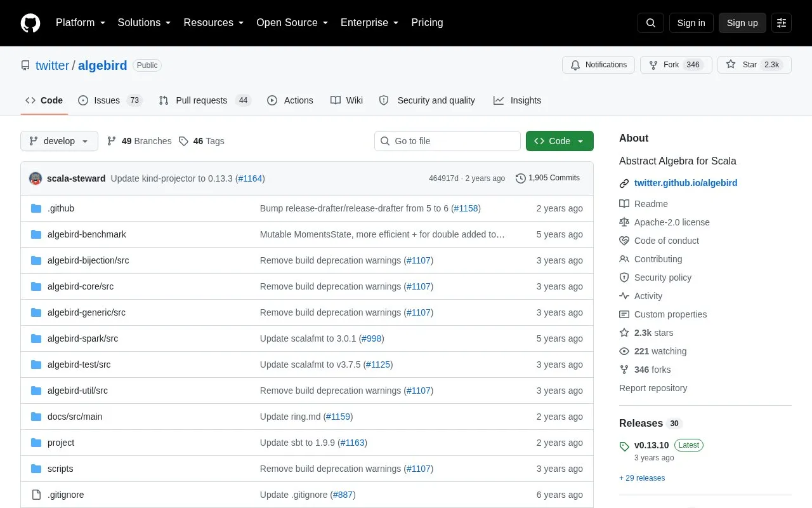The width and height of the screenshot is (812, 508).
Task: Open the Report repository link
Action: (653, 388)
